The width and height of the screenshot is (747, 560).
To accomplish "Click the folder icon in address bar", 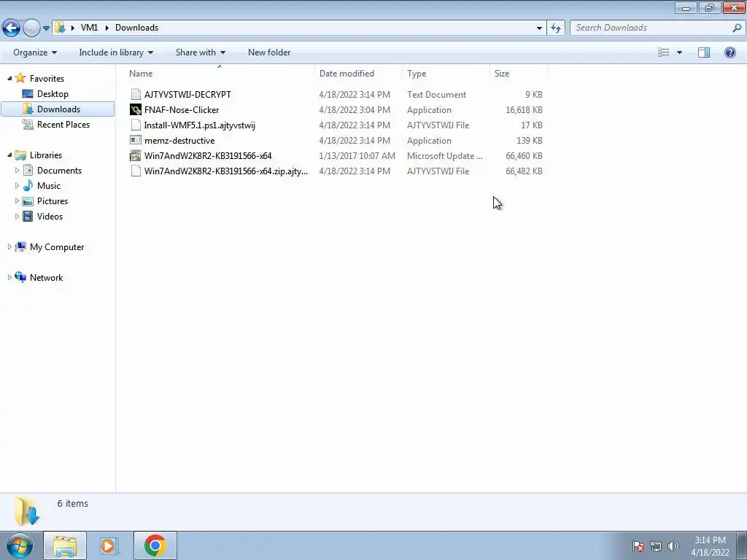I will point(60,28).
